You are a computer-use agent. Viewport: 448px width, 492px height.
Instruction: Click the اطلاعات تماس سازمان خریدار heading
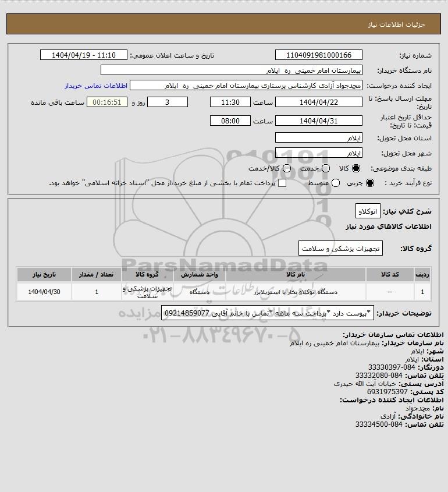click(x=393, y=334)
